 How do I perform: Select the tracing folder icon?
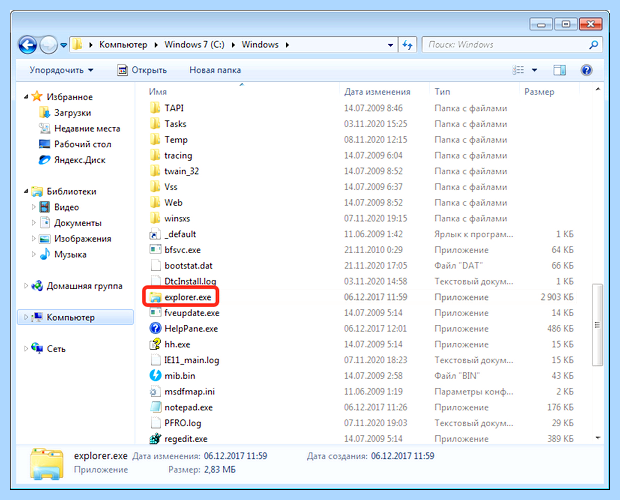coord(155,155)
